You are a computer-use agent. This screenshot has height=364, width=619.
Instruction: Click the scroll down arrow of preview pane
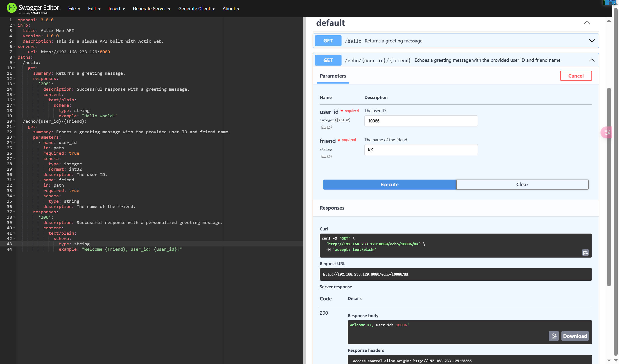609,360
